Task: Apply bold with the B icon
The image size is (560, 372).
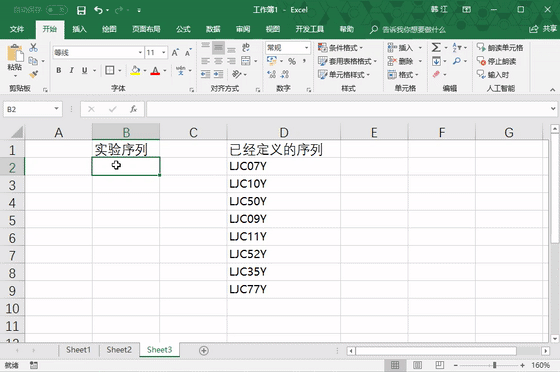Action: click(59, 70)
